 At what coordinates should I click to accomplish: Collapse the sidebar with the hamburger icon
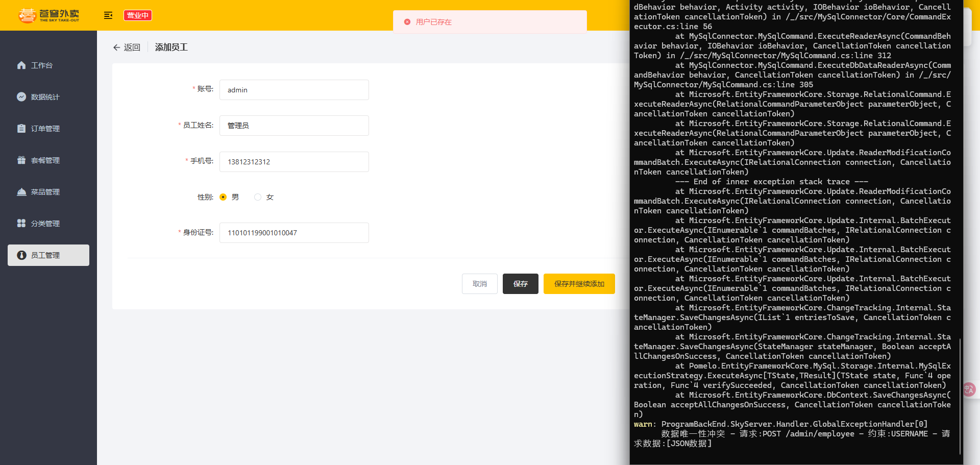point(108,15)
